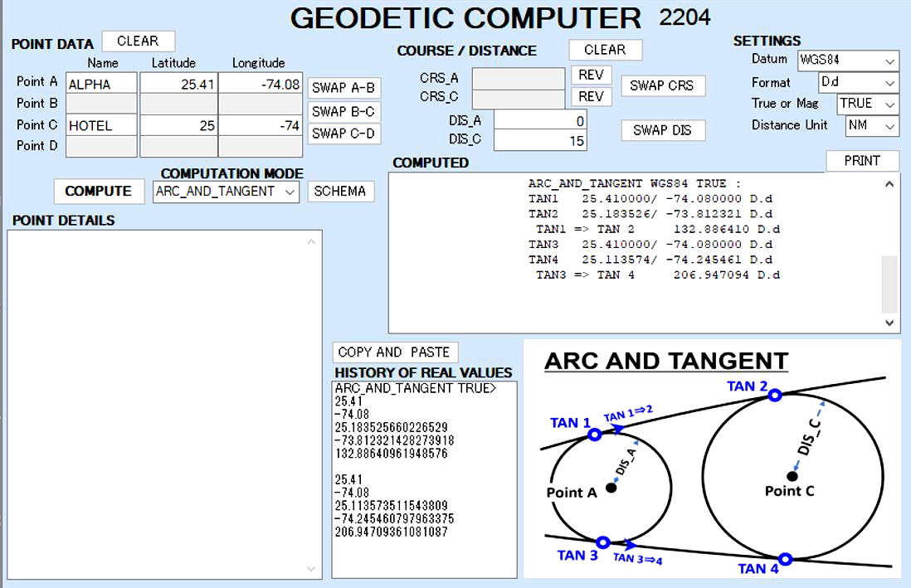Click the SWAP B-C button

[x=343, y=111]
